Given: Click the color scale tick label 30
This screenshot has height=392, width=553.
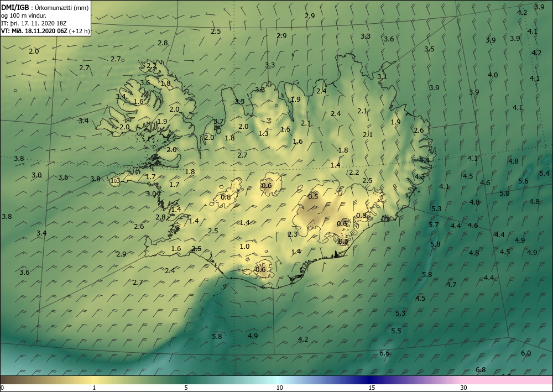Looking at the screenshot, I should tap(463, 388).
